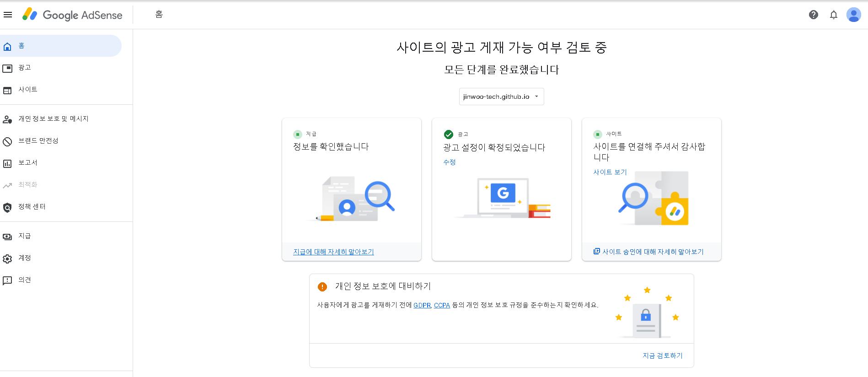
Task: Show notifications via the bell icon
Action: tap(834, 15)
